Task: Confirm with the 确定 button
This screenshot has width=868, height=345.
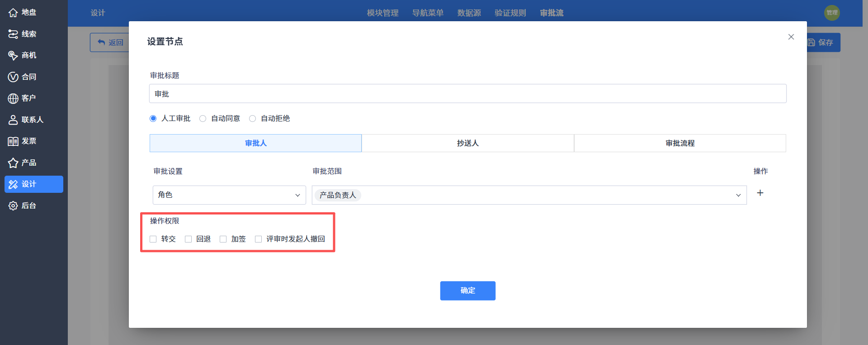Action: coord(468,291)
